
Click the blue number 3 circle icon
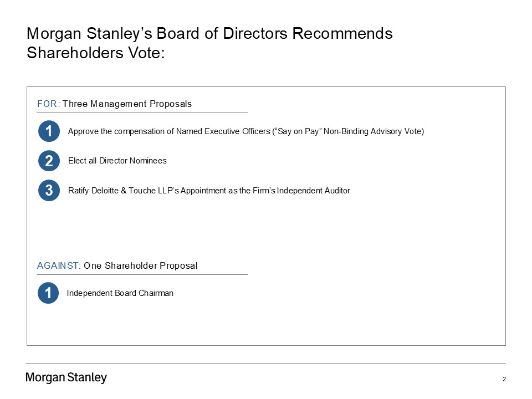[49, 191]
